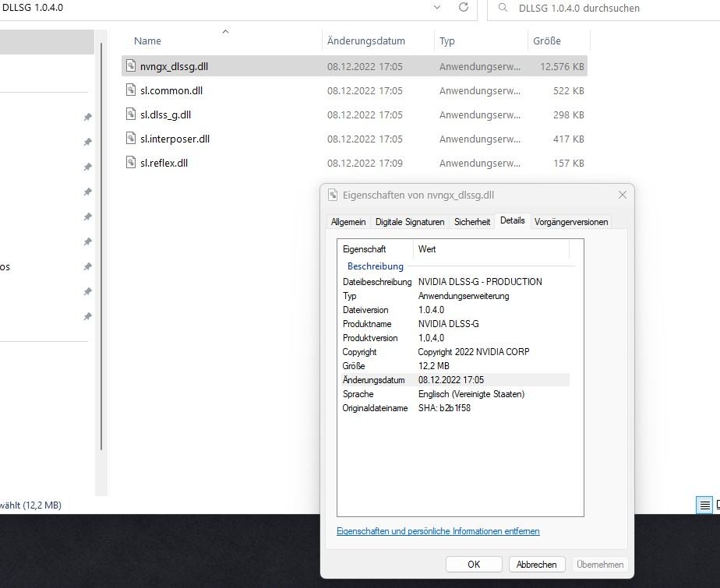Confirm the dialog with OK
Screen dimensions: 720x588
pos(474,564)
